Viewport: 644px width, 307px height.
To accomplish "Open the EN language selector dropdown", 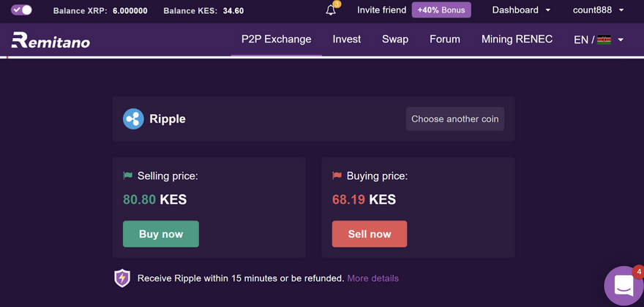I will click(599, 39).
